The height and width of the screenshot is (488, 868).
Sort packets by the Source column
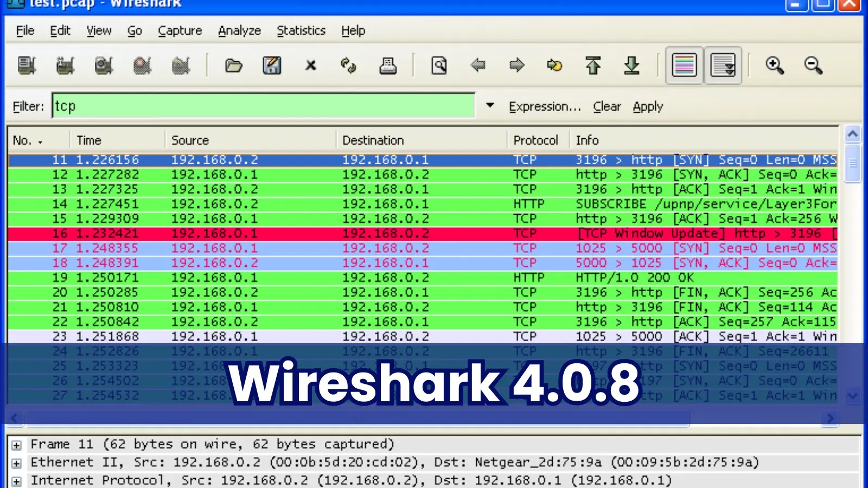(251, 140)
